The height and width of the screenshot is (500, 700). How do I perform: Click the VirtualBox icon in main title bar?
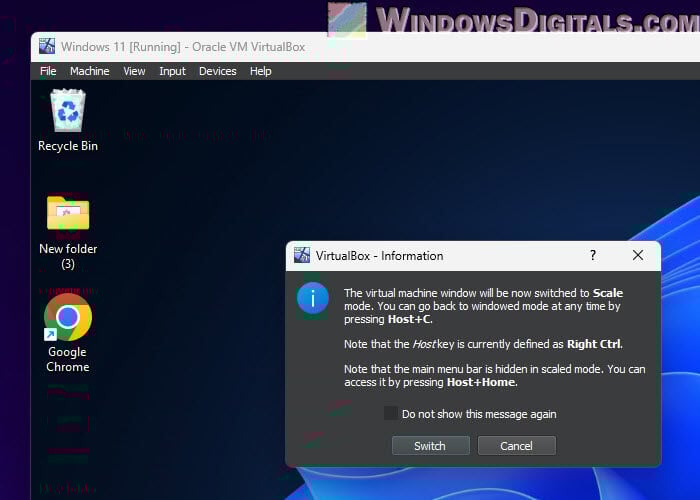47,46
